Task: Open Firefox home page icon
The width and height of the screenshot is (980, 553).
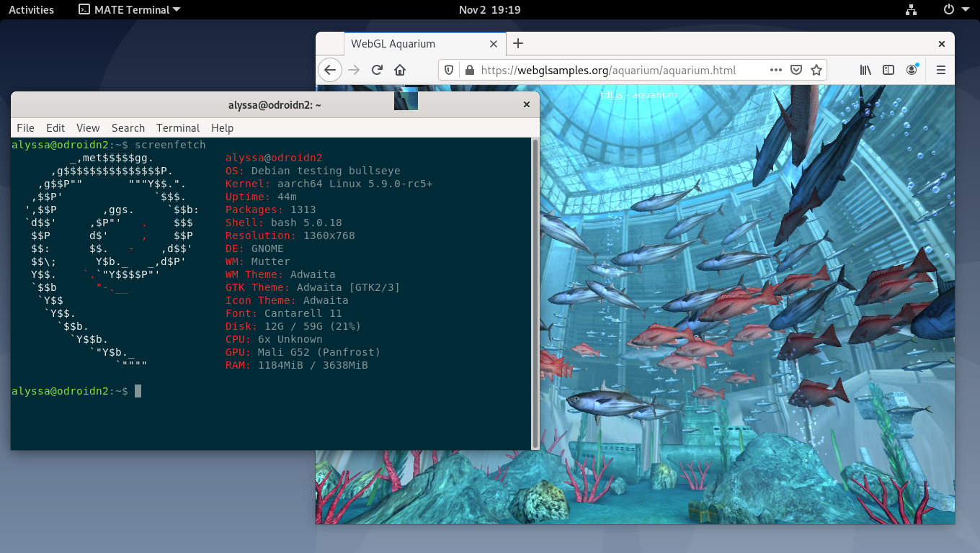Action: pos(400,70)
